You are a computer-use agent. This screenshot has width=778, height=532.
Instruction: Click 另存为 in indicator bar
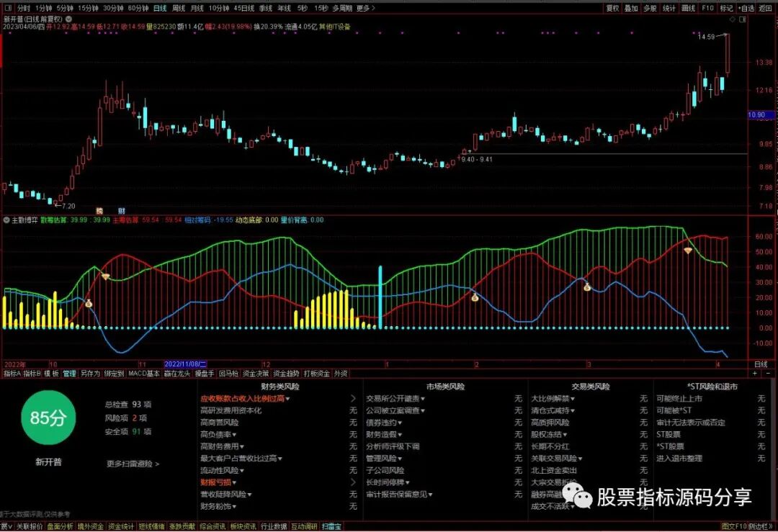point(90,374)
